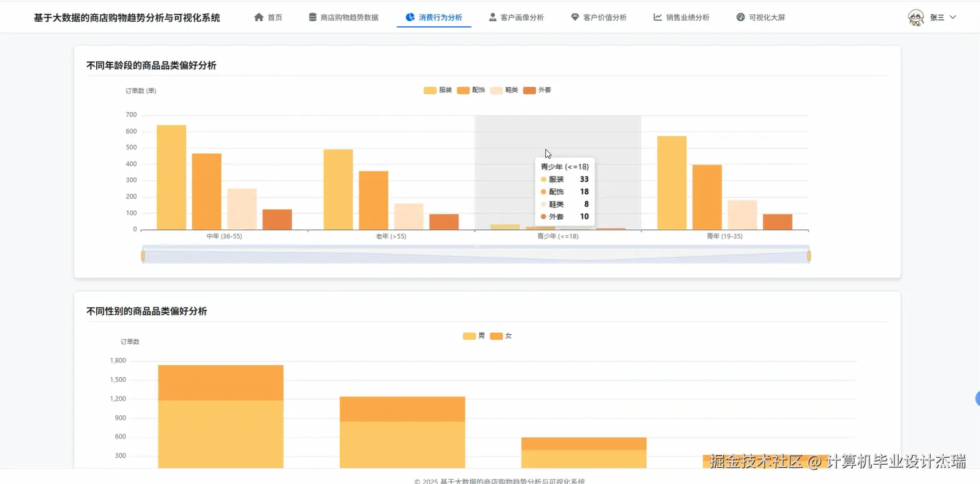Screen dimensions: 980x484
Task: Open the 可视化大屏 tab
Action: point(761,17)
